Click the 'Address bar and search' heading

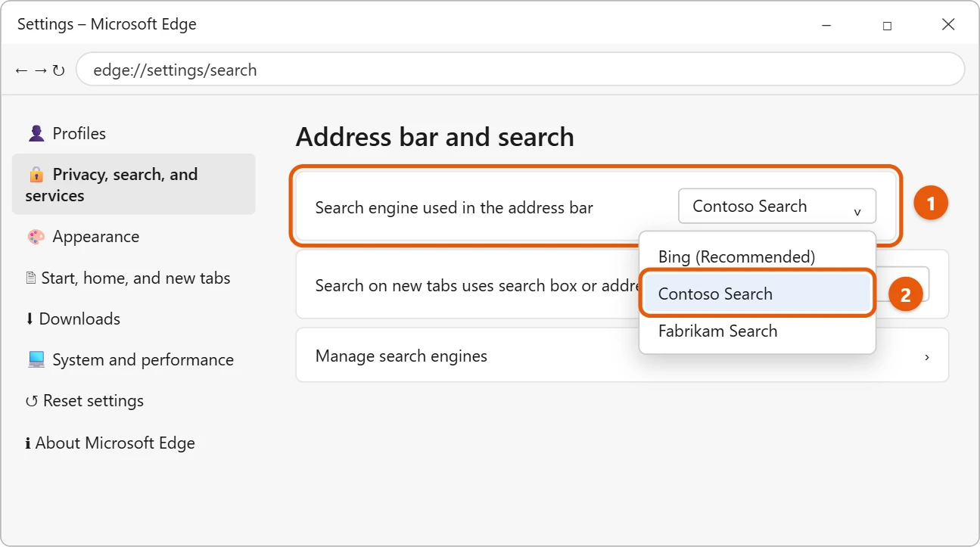[435, 137]
